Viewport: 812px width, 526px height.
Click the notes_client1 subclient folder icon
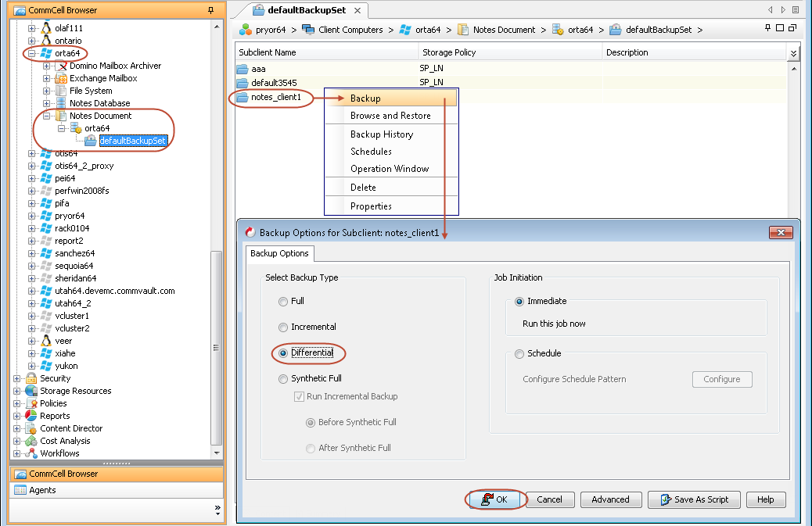coord(243,98)
